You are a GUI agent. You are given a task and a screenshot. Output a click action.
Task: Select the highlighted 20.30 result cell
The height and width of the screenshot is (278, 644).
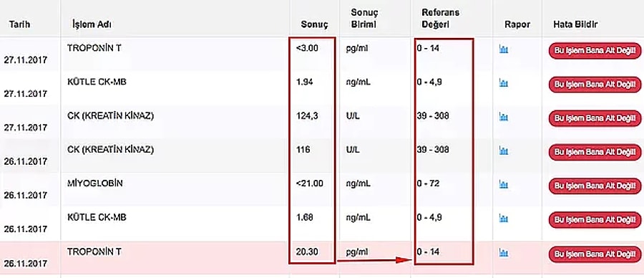click(x=307, y=251)
